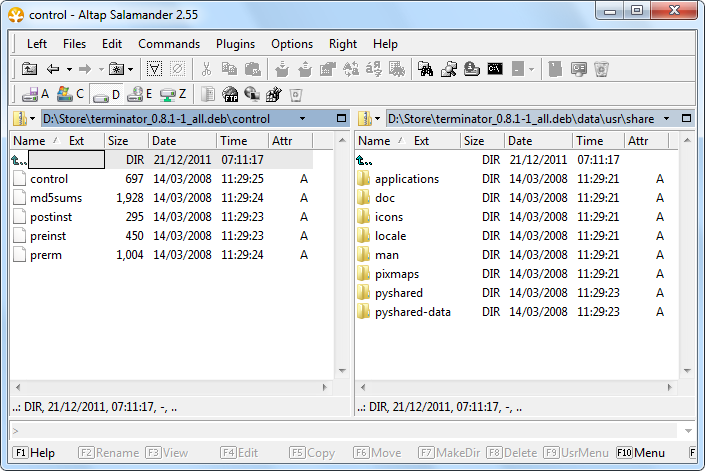Viewport: 705px width, 471px height.
Task: Click the F1 Help button
Action: tap(34, 453)
